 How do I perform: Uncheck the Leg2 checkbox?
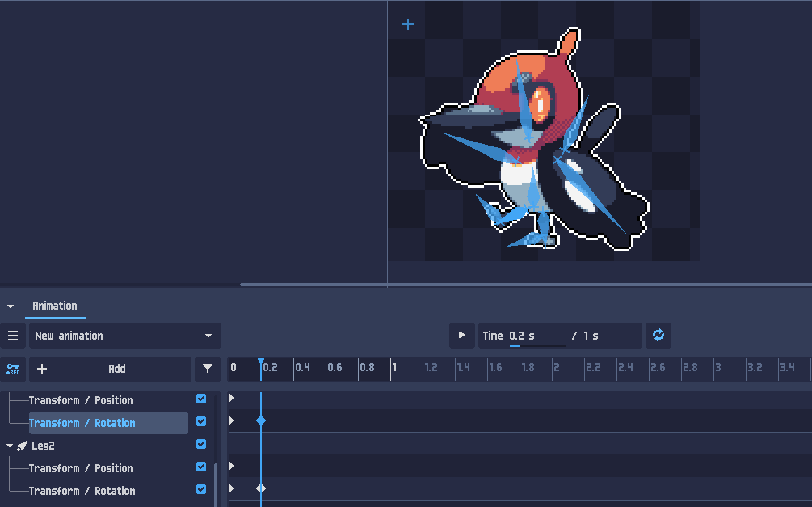click(201, 444)
